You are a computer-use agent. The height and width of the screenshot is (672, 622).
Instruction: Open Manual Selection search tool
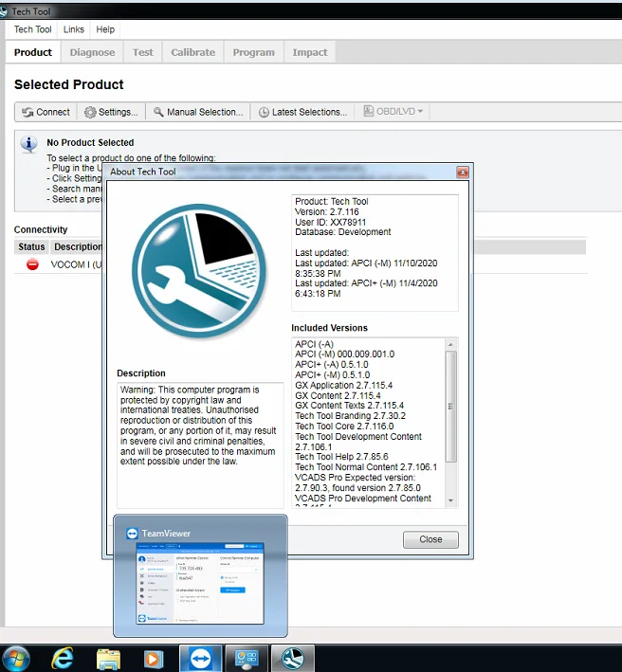(x=198, y=112)
